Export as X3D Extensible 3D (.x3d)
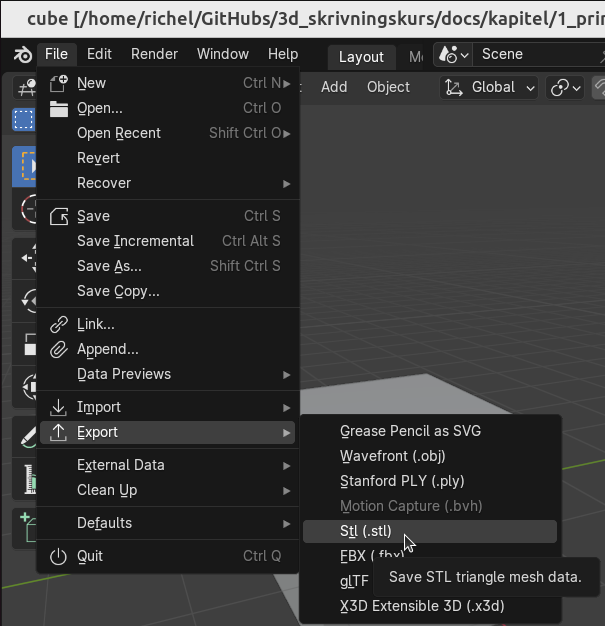The width and height of the screenshot is (605, 626). tap(430, 606)
